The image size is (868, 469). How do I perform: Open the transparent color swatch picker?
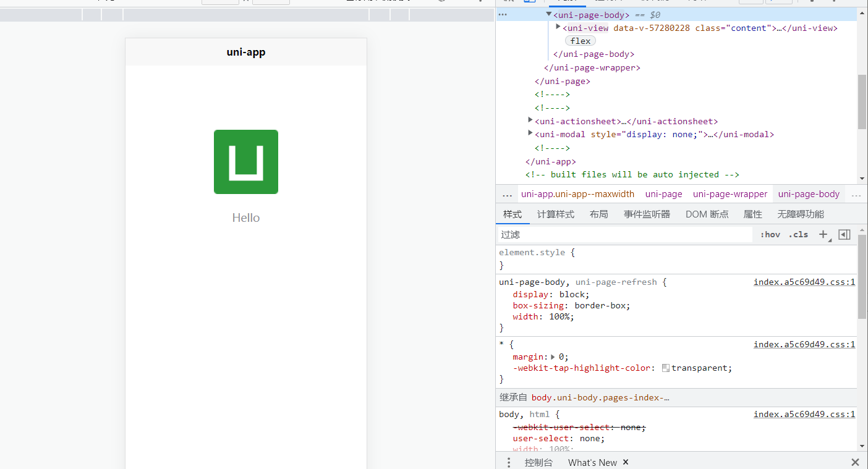pyautogui.click(x=665, y=368)
